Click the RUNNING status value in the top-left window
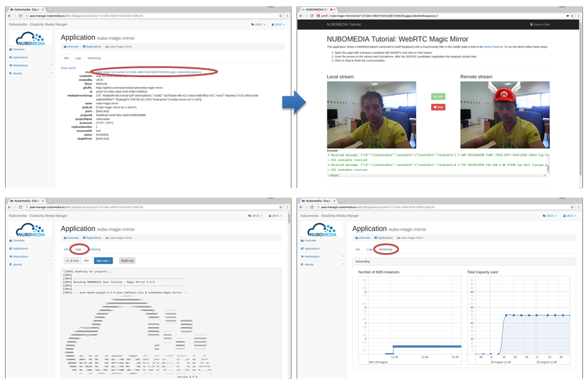This screenshot has height=387, width=588. 102,135
